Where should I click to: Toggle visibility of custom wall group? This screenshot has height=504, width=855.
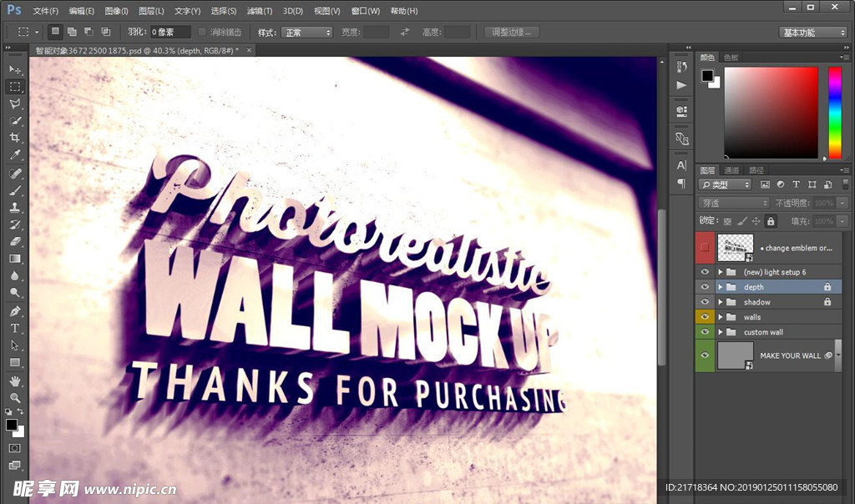tap(705, 332)
